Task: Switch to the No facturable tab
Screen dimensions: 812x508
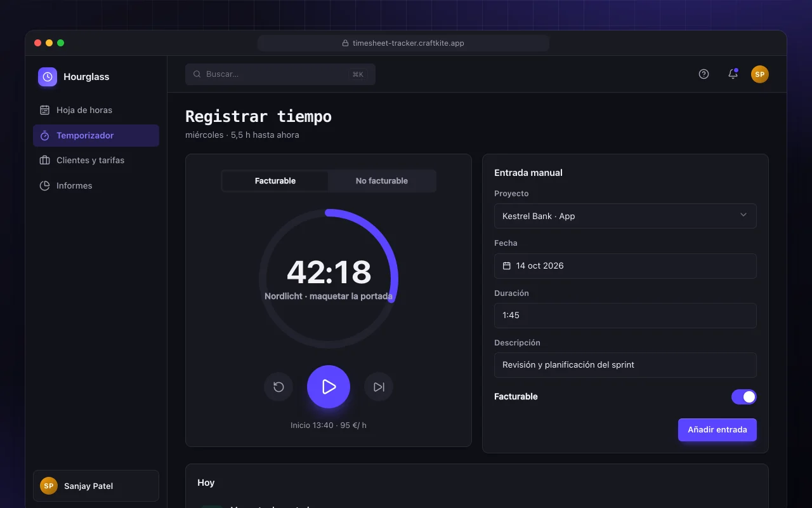Action: pyautogui.click(x=382, y=181)
